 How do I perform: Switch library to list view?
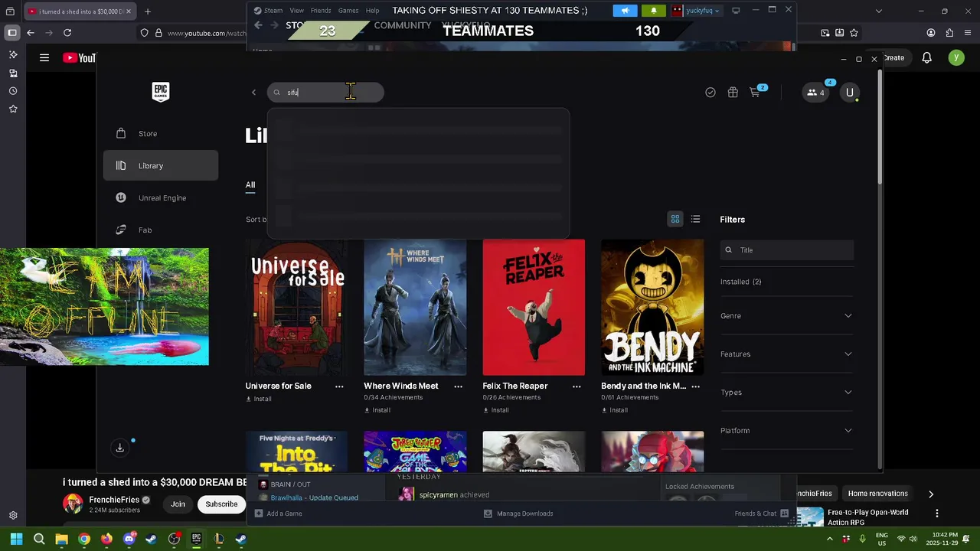(695, 220)
